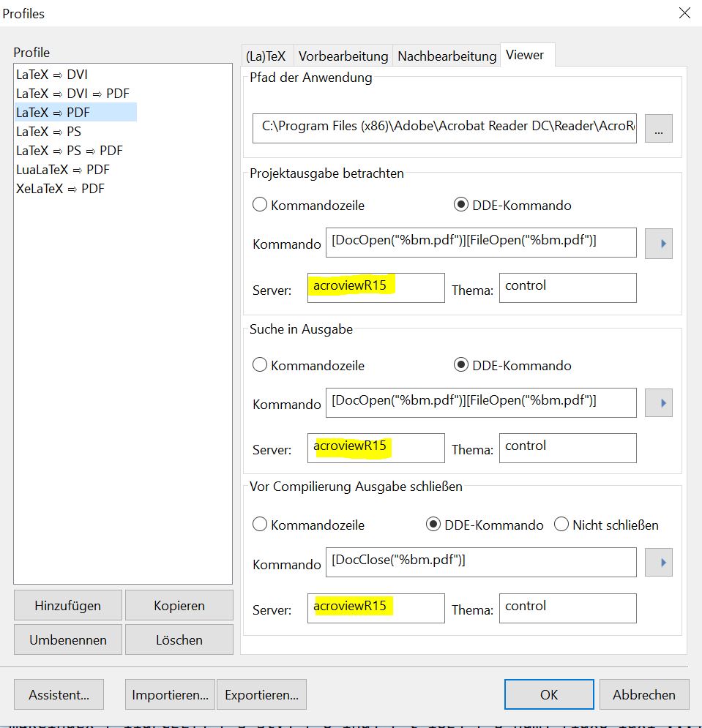Click Thema field under Vor Compilierung
Screen dimensions: 702x728
click(x=568, y=608)
